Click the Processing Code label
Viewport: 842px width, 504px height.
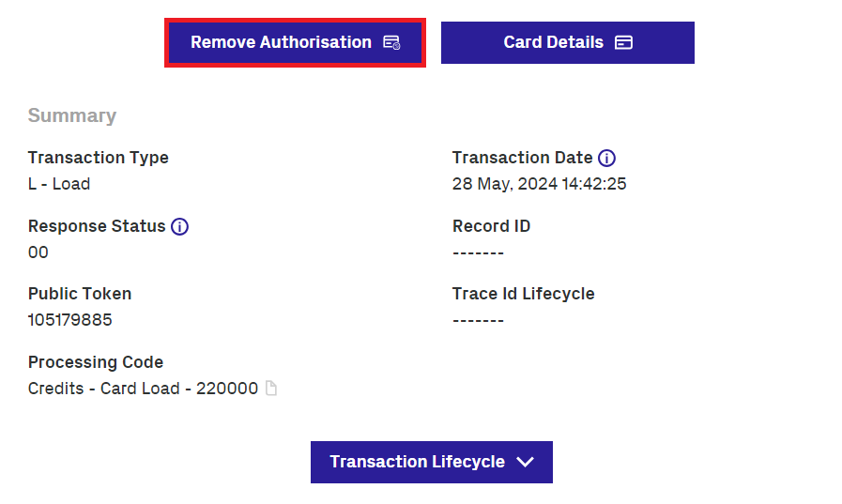click(96, 362)
